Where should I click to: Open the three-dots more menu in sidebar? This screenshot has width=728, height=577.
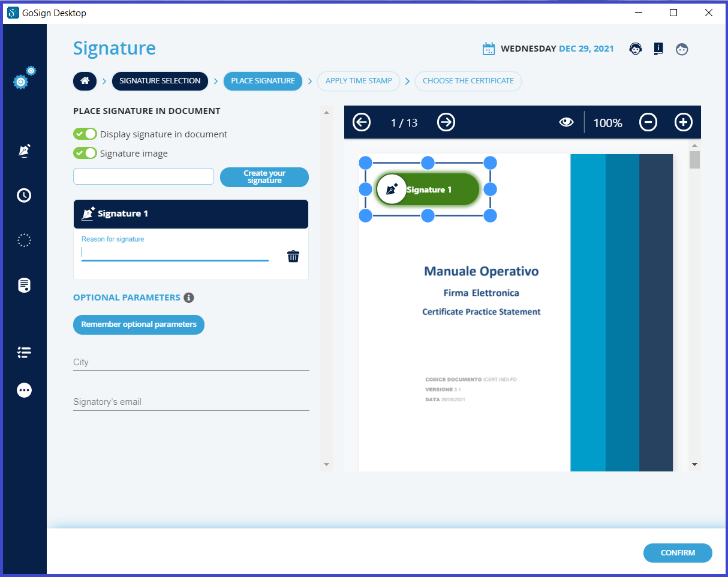(24, 390)
